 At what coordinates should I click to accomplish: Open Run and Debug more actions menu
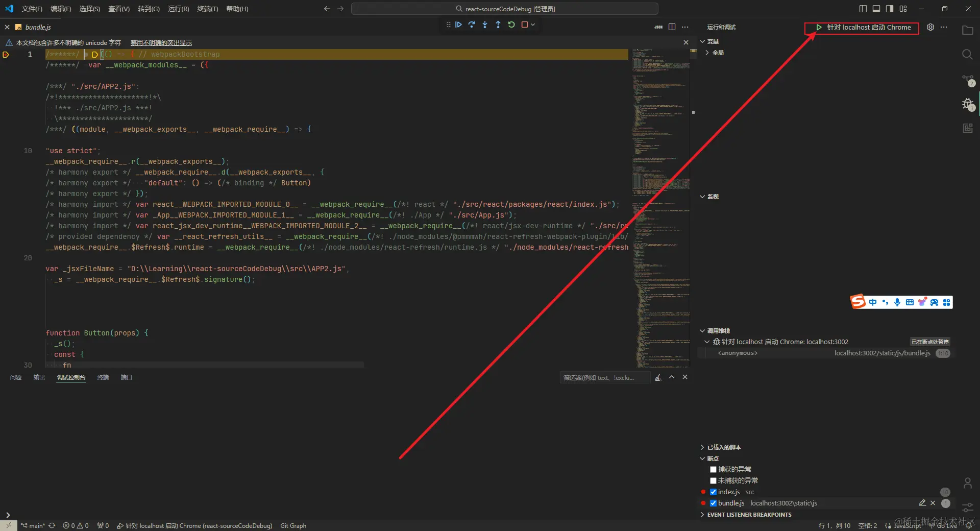tap(944, 27)
